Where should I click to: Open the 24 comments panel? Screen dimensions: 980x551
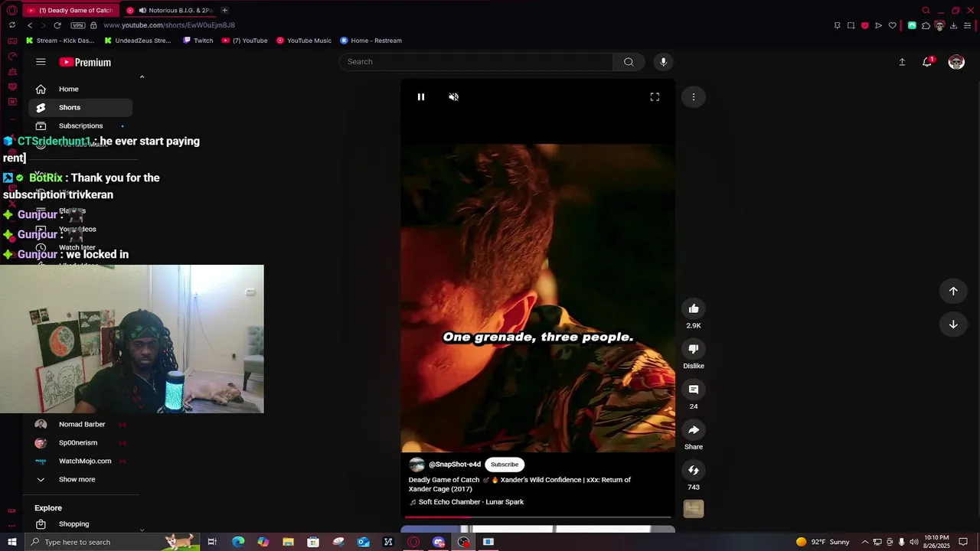tap(694, 390)
